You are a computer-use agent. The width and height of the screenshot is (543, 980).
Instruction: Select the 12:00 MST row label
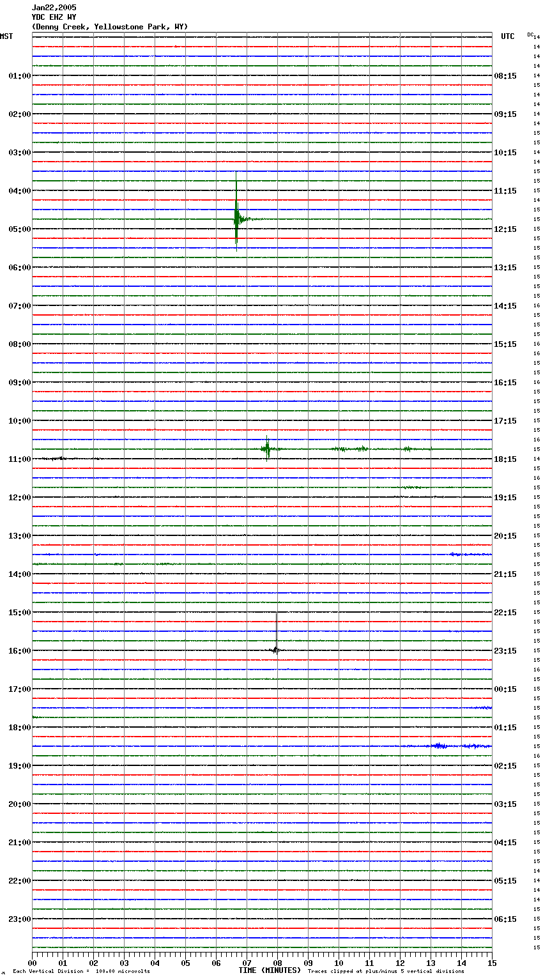[20, 498]
